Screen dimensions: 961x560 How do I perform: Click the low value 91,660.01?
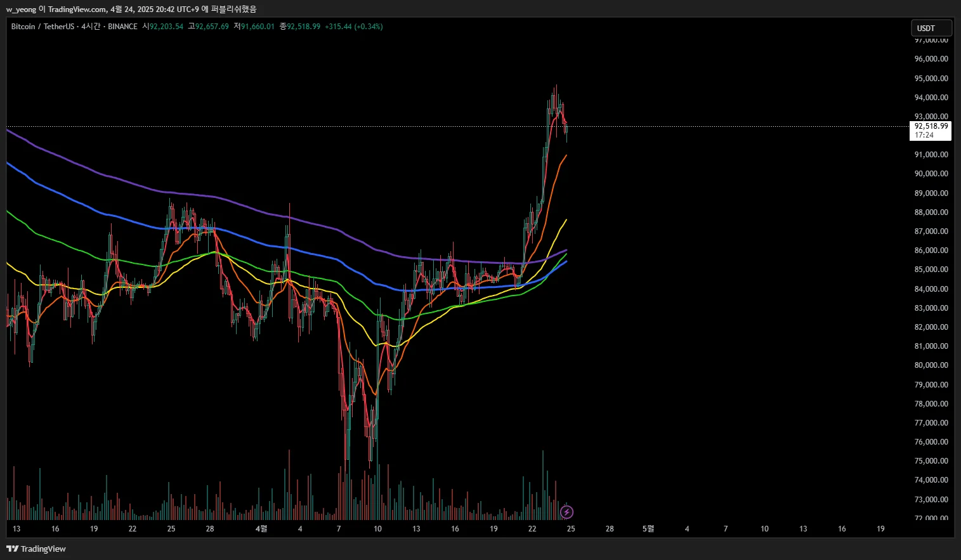258,27
